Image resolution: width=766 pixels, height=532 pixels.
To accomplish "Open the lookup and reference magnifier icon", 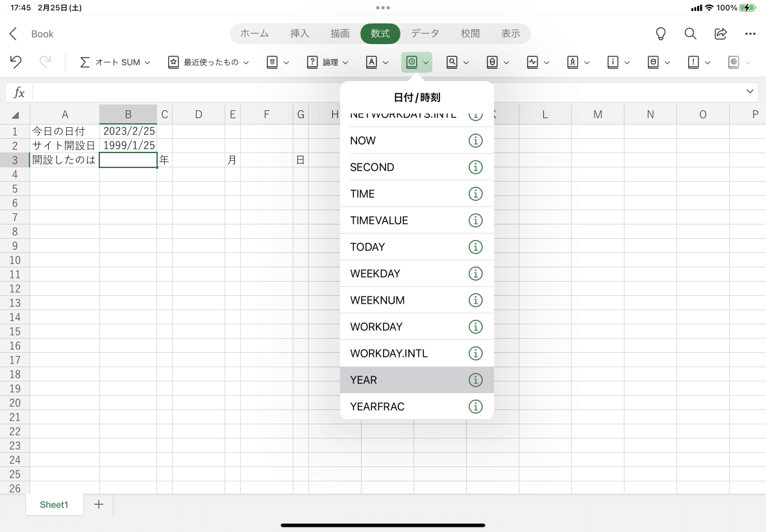I will (x=452, y=62).
